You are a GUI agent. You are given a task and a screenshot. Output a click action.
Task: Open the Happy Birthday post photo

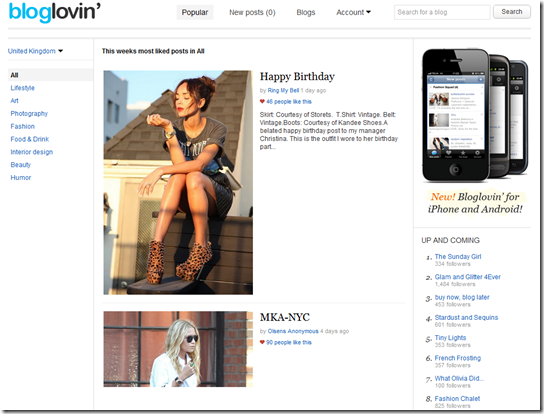[x=178, y=183]
